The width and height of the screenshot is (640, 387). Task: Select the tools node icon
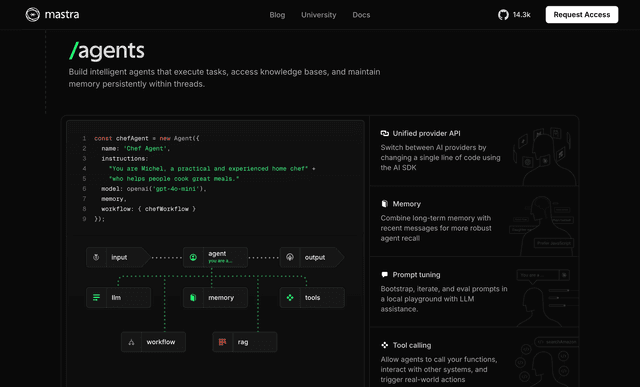pos(290,298)
